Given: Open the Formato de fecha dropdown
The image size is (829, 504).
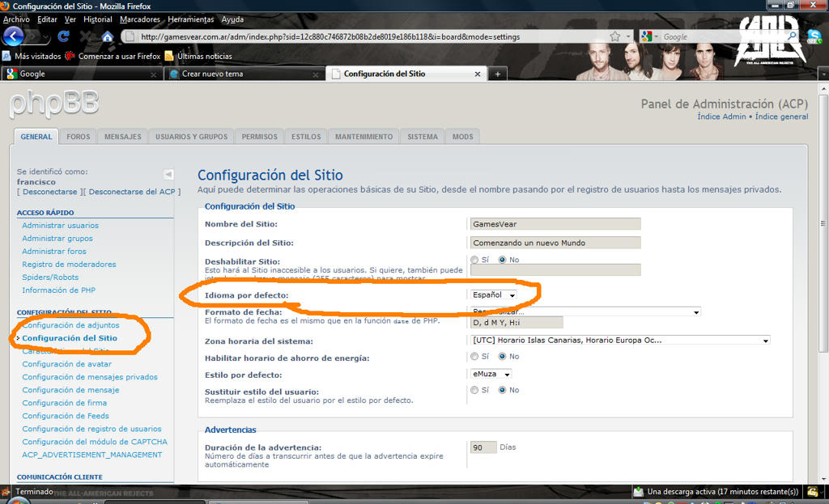Looking at the screenshot, I should click(x=585, y=311).
